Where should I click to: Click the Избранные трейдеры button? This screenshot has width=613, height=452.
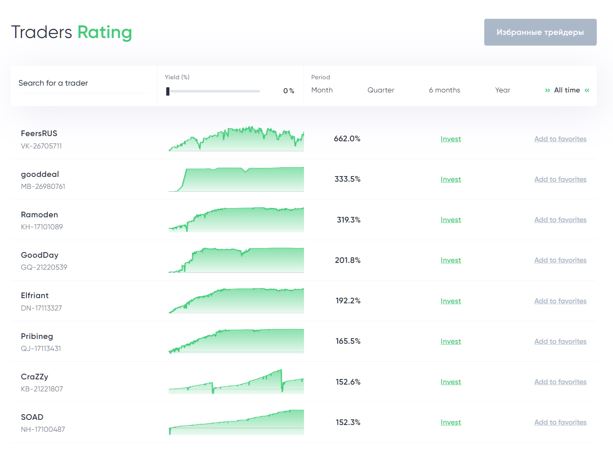[x=540, y=32]
